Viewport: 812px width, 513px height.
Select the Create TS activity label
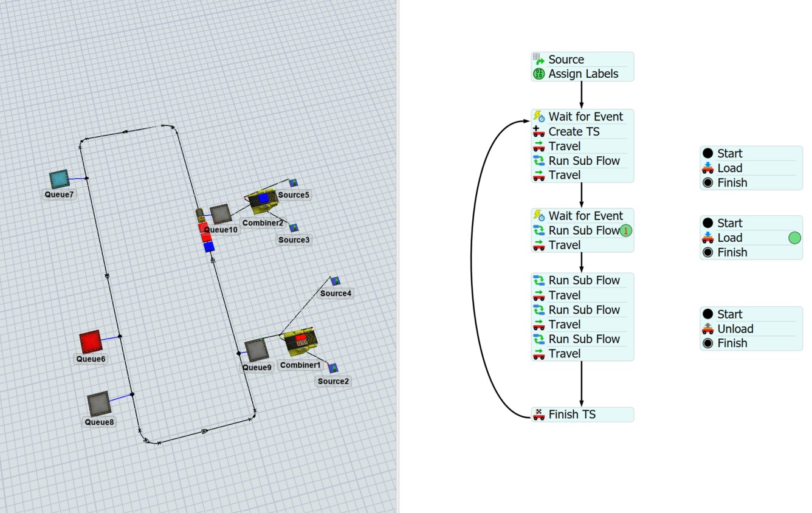click(x=574, y=131)
